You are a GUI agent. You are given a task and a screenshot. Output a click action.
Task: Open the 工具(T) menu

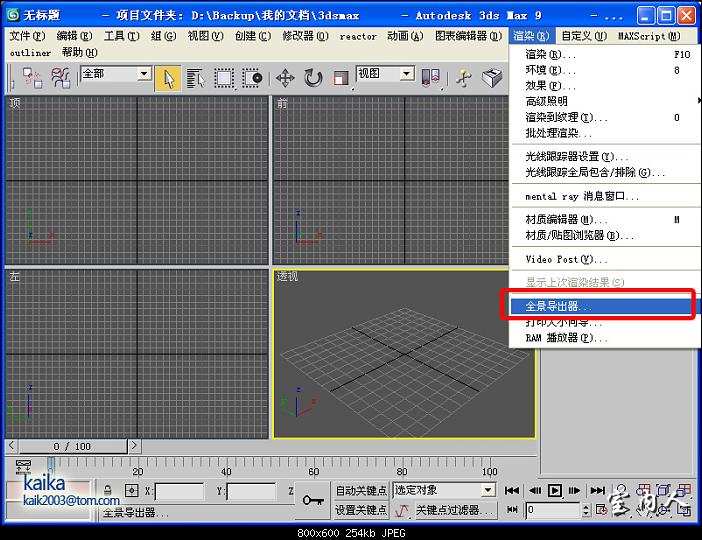pos(121,36)
